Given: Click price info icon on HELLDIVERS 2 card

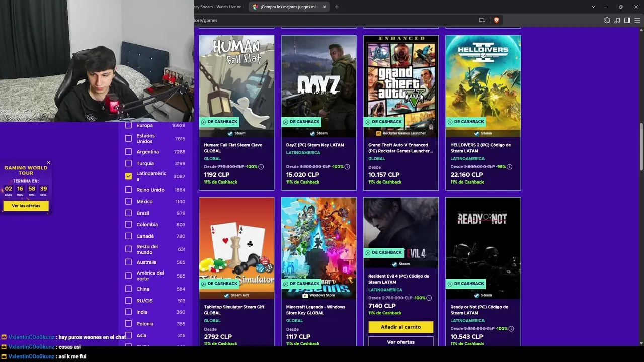Looking at the screenshot, I should point(509,167).
